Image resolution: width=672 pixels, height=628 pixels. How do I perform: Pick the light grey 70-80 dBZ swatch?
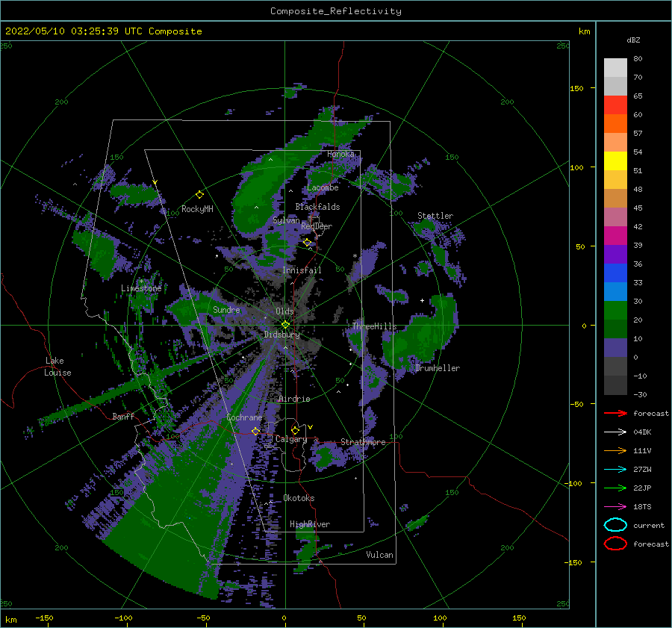click(x=615, y=68)
